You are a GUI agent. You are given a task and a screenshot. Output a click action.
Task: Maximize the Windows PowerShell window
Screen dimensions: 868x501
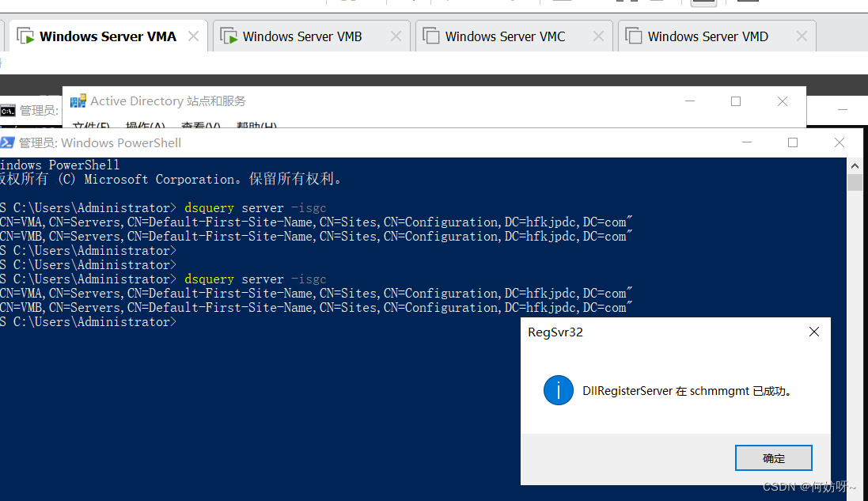point(793,142)
